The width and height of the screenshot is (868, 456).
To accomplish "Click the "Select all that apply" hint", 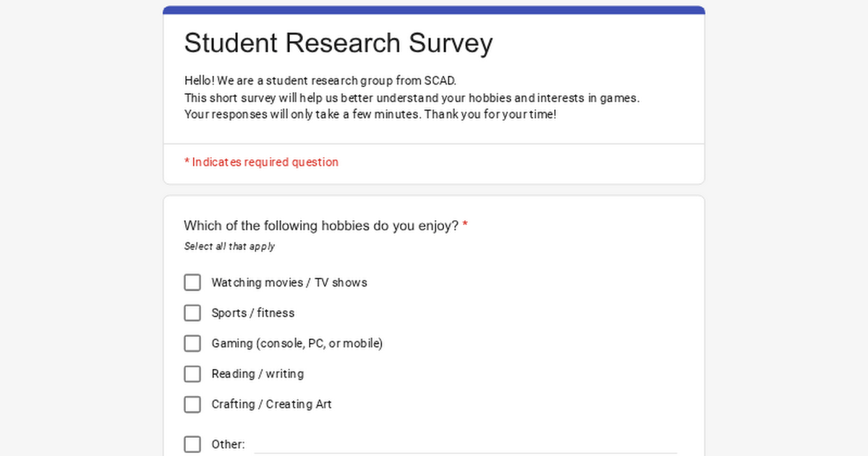I will point(229,246).
